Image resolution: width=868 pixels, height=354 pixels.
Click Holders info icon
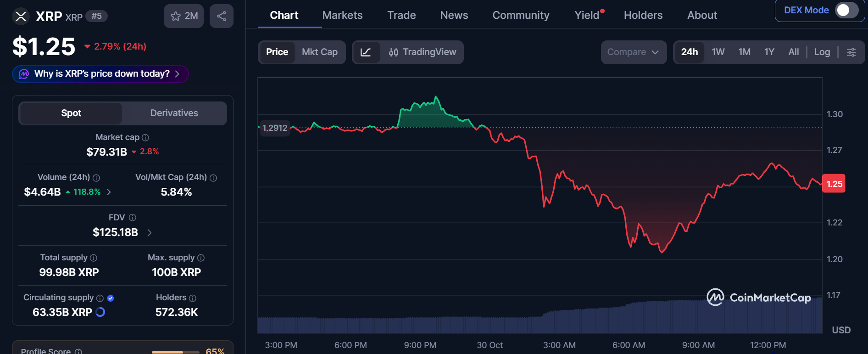[193, 298]
